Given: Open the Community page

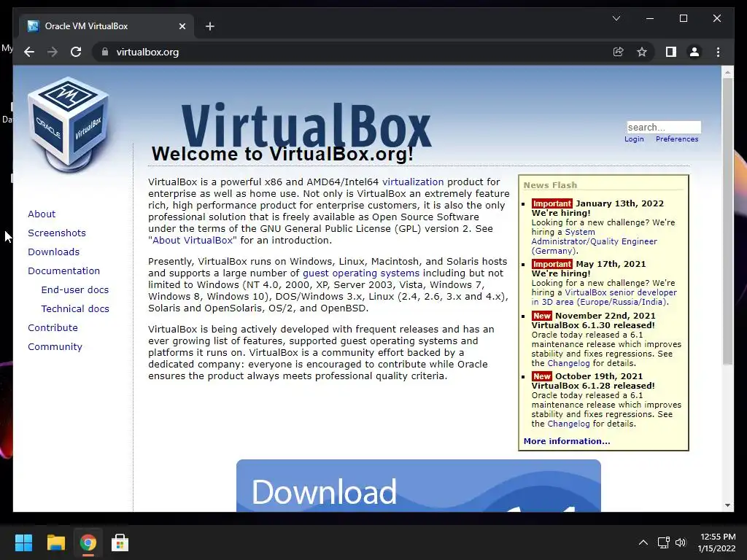Looking at the screenshot, I should (55, 347).
